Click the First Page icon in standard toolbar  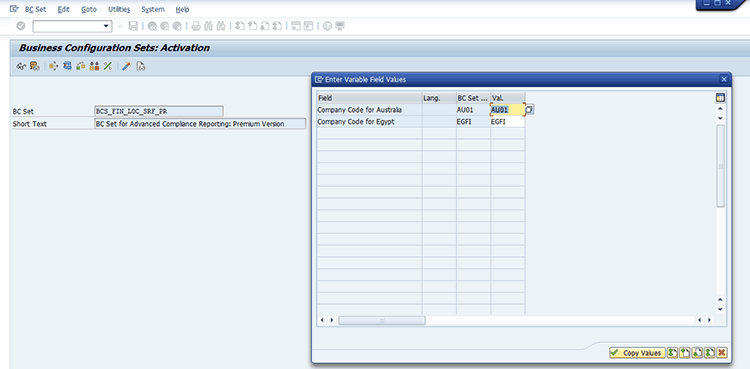click(240, 26)
